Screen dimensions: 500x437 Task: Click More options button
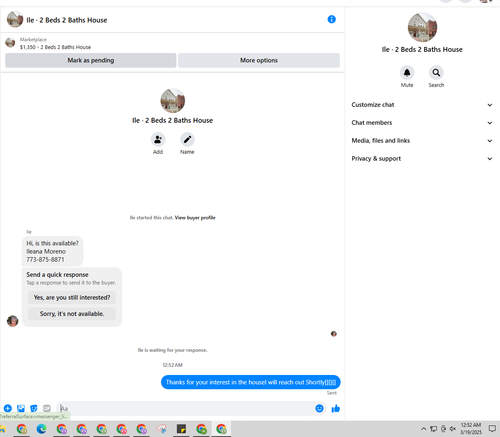(259, 60)
